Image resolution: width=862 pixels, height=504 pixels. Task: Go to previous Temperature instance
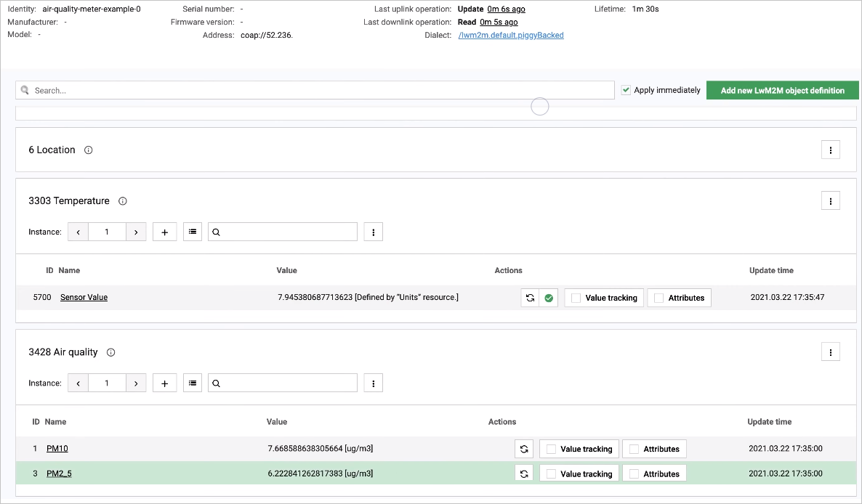[78, 232]
